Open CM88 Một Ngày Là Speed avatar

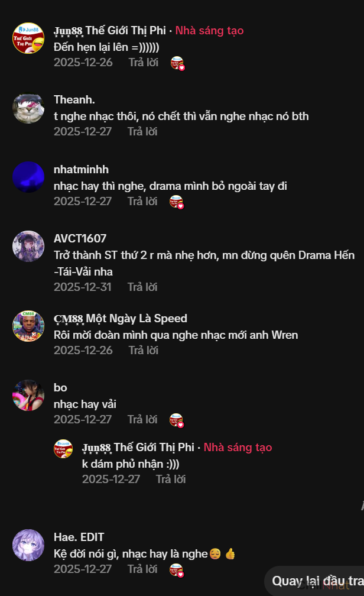point(28,326)
